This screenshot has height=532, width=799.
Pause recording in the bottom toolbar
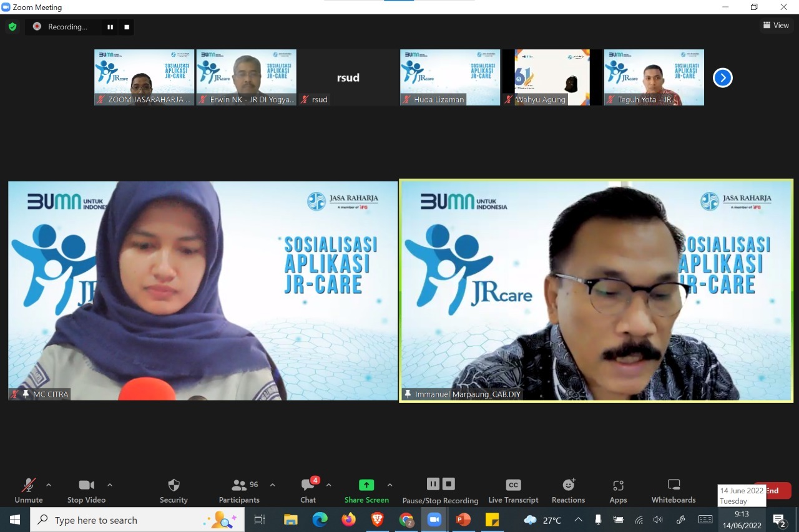pyautogui.click(x=433, y=484)
